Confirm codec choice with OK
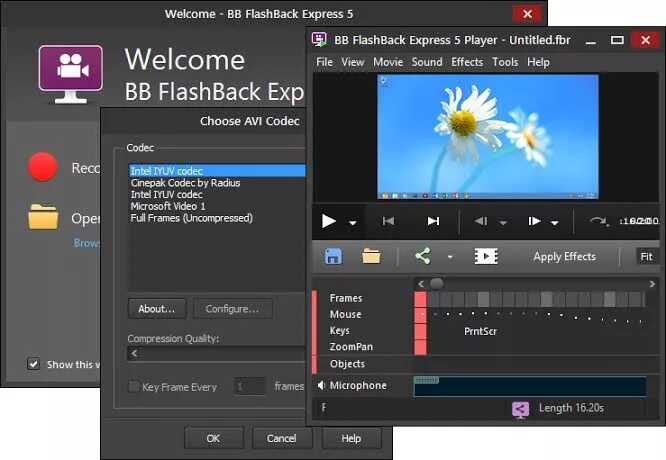The image size is (666, 460). 213,438
